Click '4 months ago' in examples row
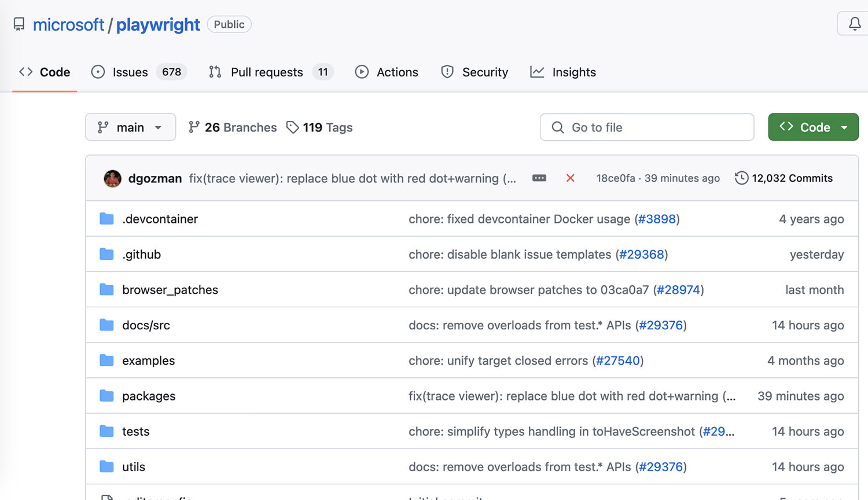Viewport: 868px width, 500px height. [806, 361]
